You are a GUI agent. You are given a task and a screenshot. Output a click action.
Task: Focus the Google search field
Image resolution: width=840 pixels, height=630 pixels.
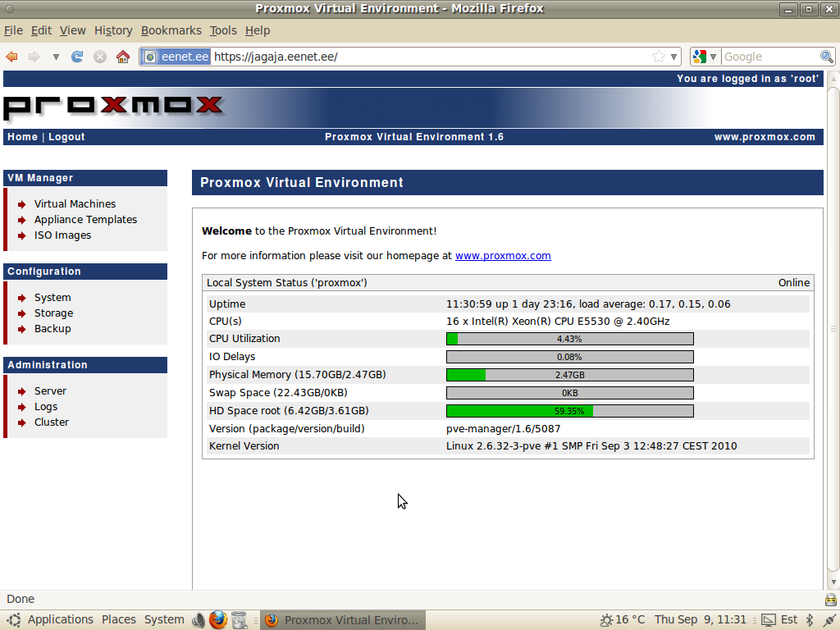769,57
